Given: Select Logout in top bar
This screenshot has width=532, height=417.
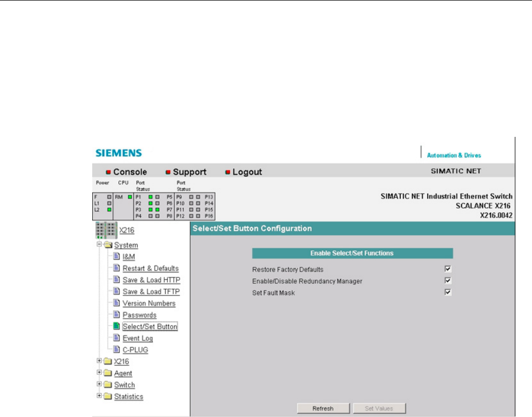Looking at the screenshot, I should tap(247, 172).
